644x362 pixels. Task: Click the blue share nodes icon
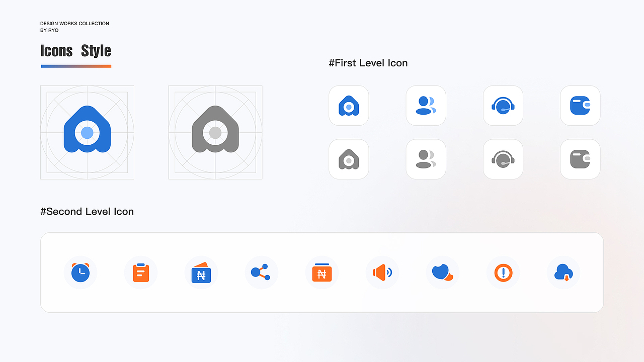click(x=262, y=273)
